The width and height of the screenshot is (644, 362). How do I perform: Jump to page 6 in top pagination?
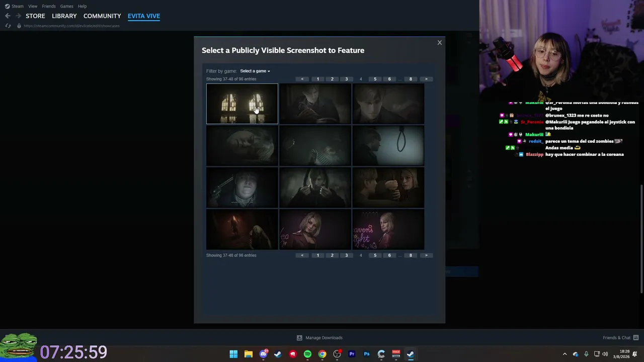(x=389, y=79)
